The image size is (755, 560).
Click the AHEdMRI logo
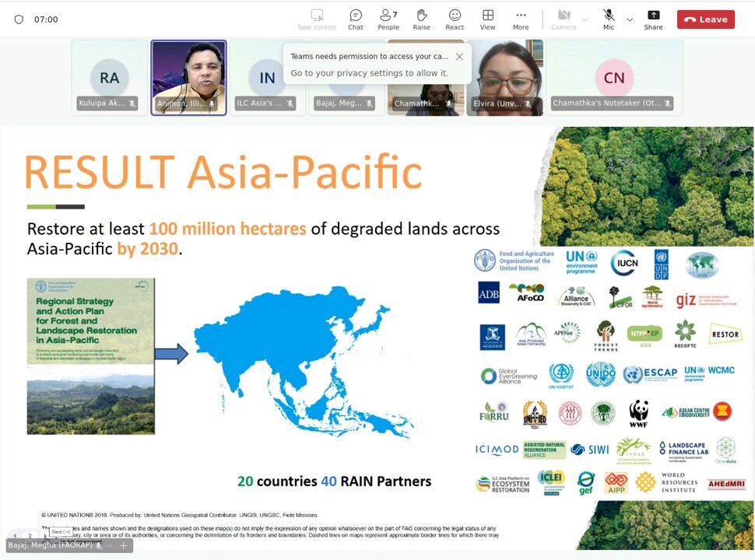pyautogui.click(x=726, y=484)
